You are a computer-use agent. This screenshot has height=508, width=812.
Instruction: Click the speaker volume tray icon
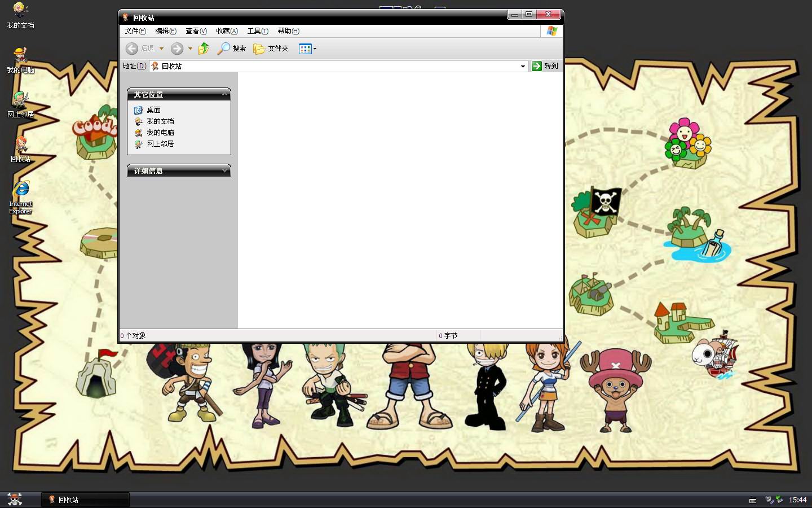769,500
